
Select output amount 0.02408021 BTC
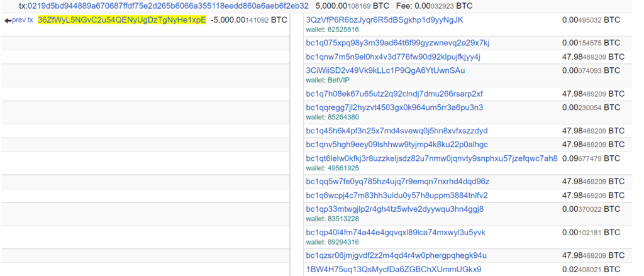point(591,270)
